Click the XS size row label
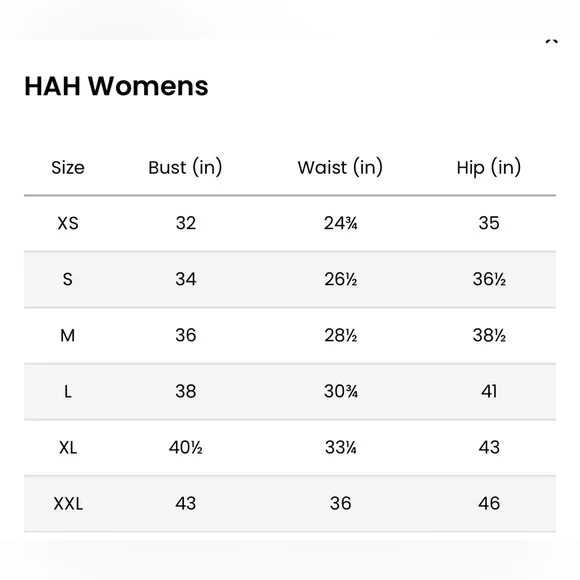Viewport: 580px width, 580px height. [x=68, y=223]
